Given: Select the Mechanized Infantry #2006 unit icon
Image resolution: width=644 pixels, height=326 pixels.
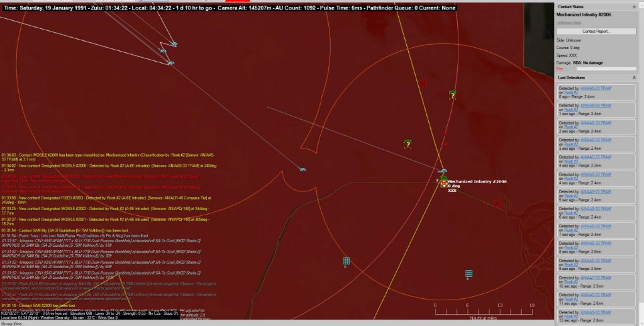Looking at the screenshot, I should click(443, 183).
